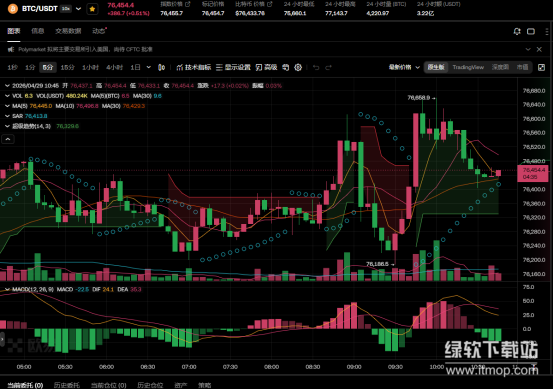Select the 1日 time interval
This screenshot has width=553, height=390.
(x=135, y=67)
